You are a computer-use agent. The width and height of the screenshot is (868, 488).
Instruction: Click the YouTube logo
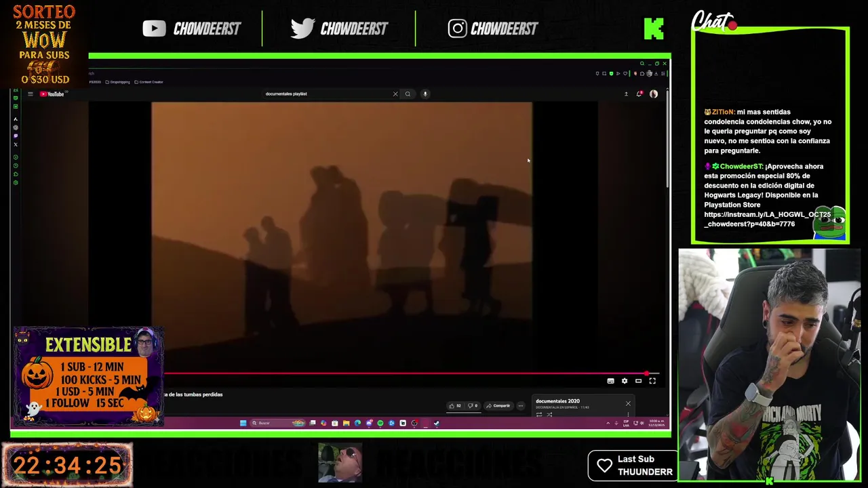click(52, 94)
